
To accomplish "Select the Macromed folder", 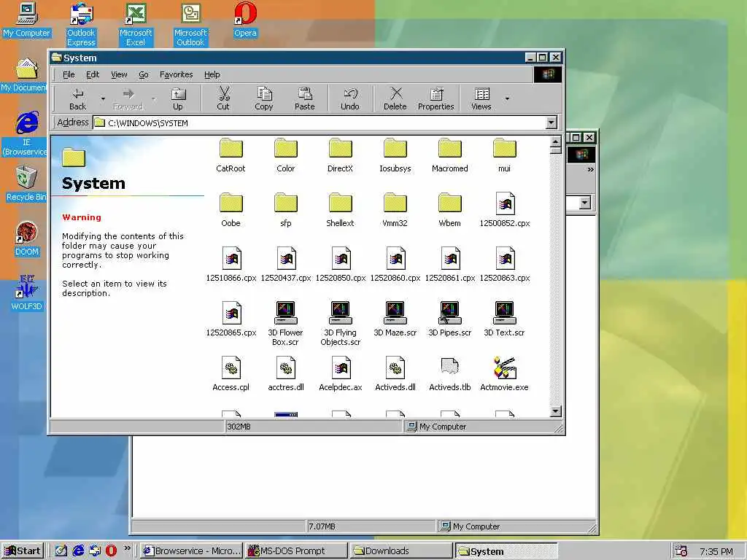I will [449, 155].
